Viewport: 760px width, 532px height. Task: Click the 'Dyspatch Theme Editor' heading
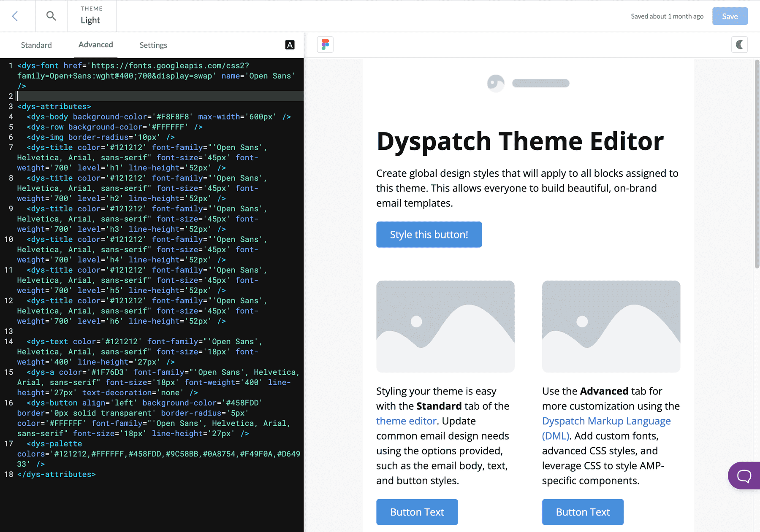pos(520,141)
